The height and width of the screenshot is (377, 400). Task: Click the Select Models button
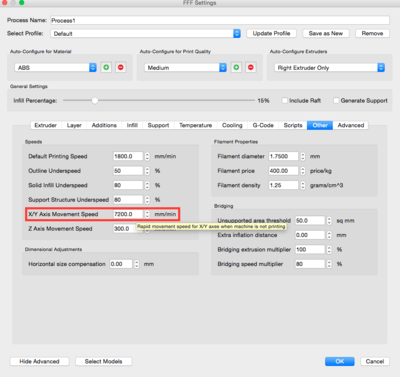click(104, 361)
